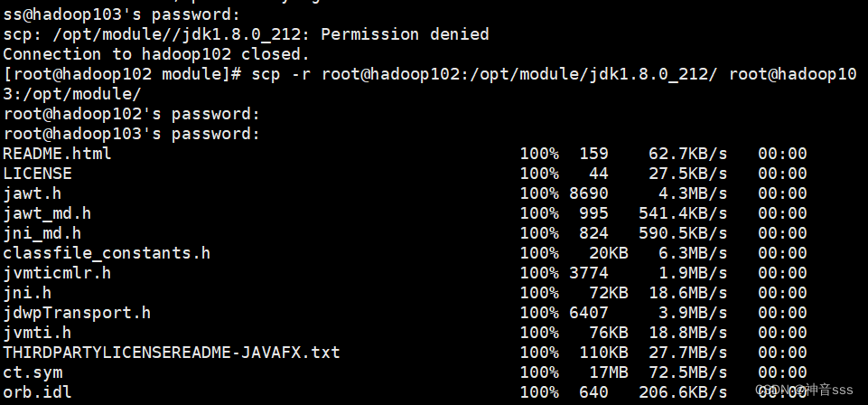Click the jvmticmlr.h file name
The height and width of the screenshot is (405, 868).
(x=57, y=273)
